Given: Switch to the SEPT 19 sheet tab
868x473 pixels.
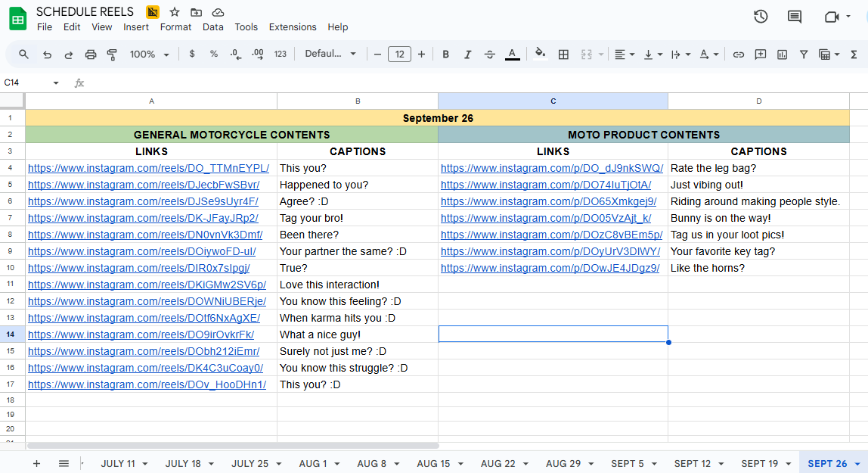Looking at the screenshot, I should 759,463.
